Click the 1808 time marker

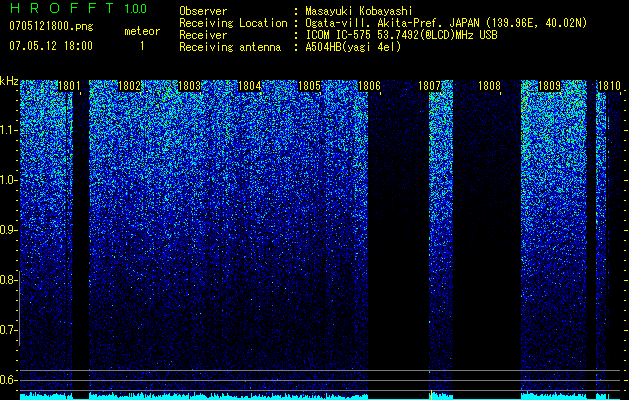(x=489, y=86)
